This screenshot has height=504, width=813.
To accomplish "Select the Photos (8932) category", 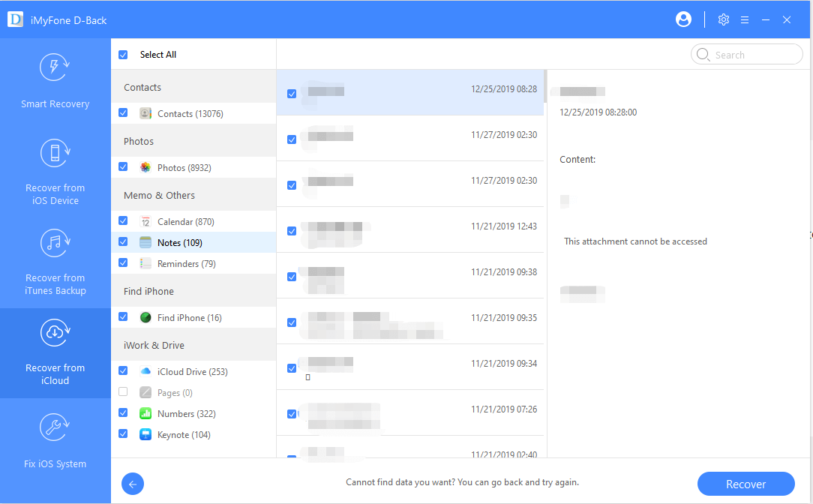I will click(184, 168).
